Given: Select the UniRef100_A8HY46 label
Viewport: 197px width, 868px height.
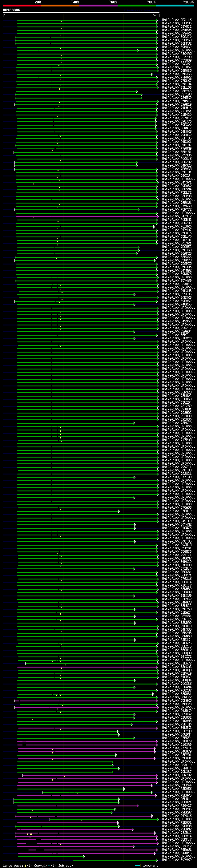Looking at the screenshot, I should pos(177,91).
